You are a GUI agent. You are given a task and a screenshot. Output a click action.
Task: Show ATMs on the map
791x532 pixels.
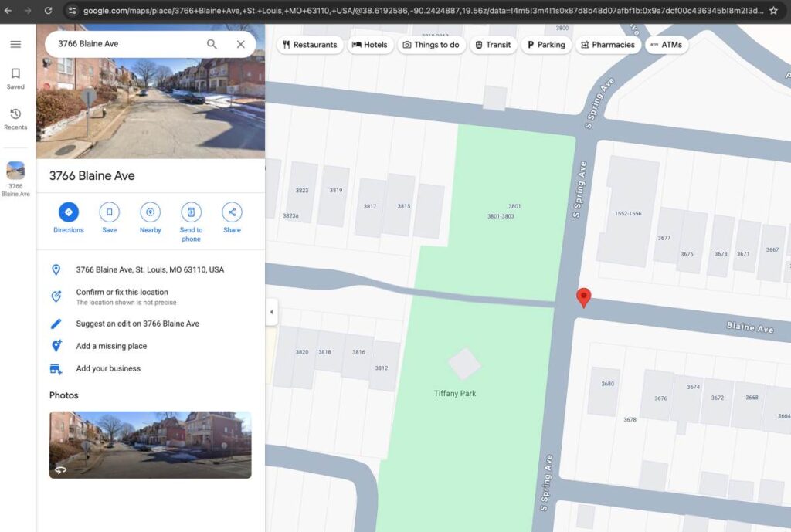coord(666,45)
